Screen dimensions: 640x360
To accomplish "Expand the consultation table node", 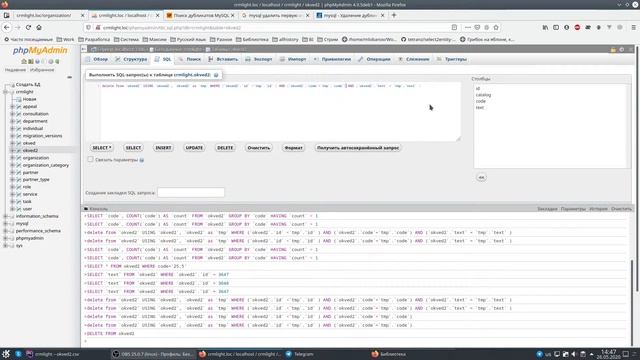I will (x=12, y=114).
